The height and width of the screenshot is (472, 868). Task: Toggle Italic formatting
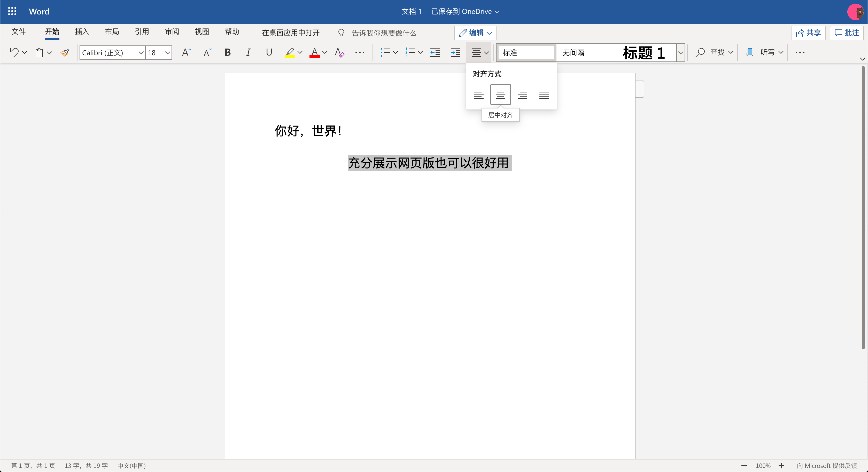click(248, 53)
